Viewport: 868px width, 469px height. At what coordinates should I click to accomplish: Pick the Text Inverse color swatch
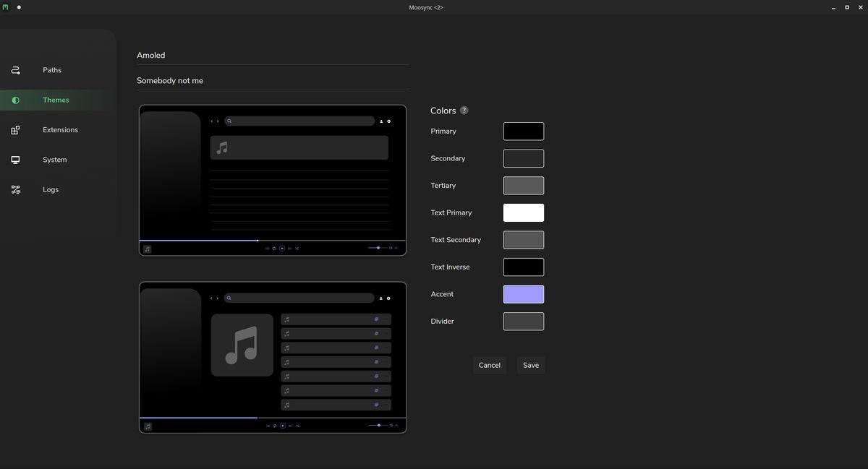[x=524, y=267]
